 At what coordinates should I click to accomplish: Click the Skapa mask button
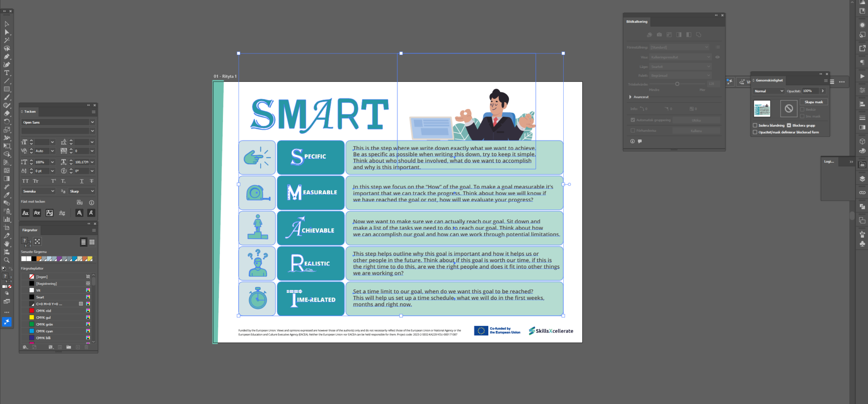[x=814, y=102]
